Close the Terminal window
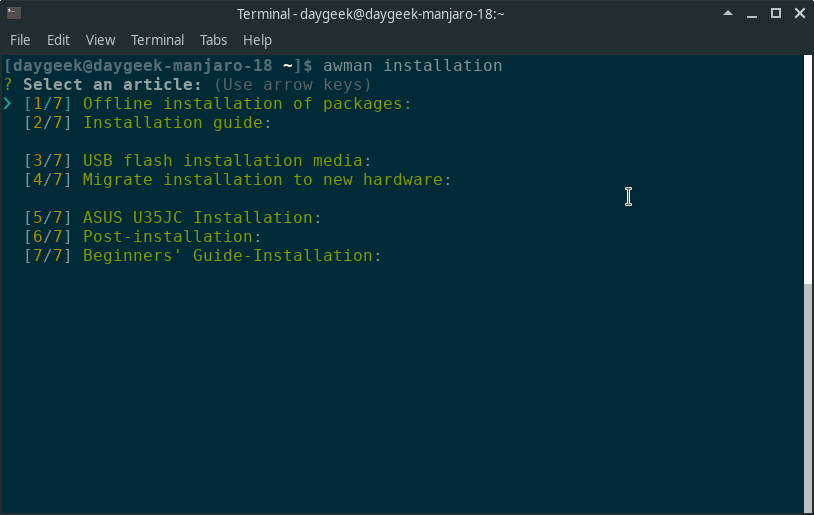 tap(799, 13)
